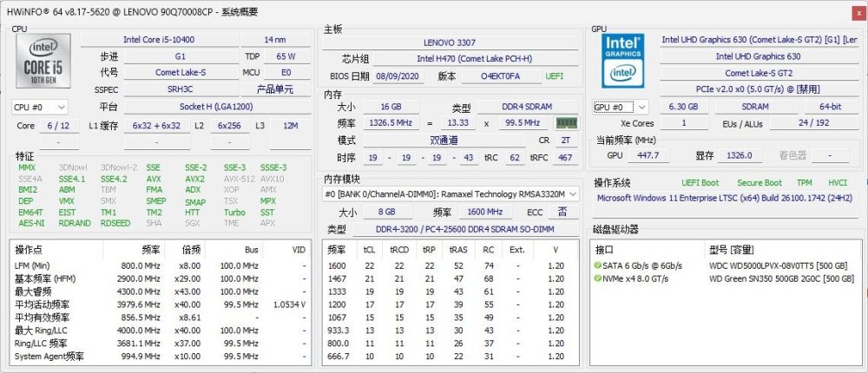This screenshot has width=868, height=373.
Task: Click the TPM indicator
Action: point(805,183)
